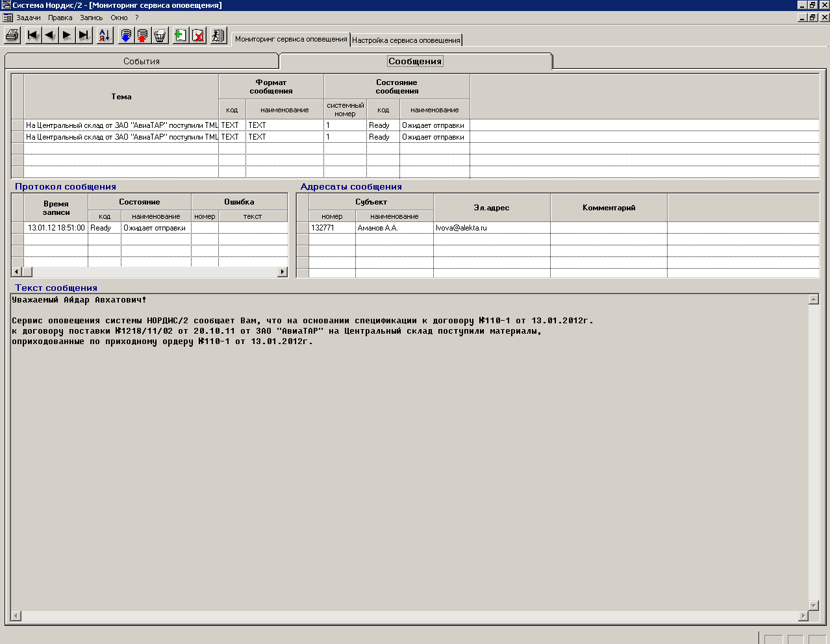This screenshot has height=644, width=830.
Task: Click the Эл.адрес column header
Action: pos(492,208)
